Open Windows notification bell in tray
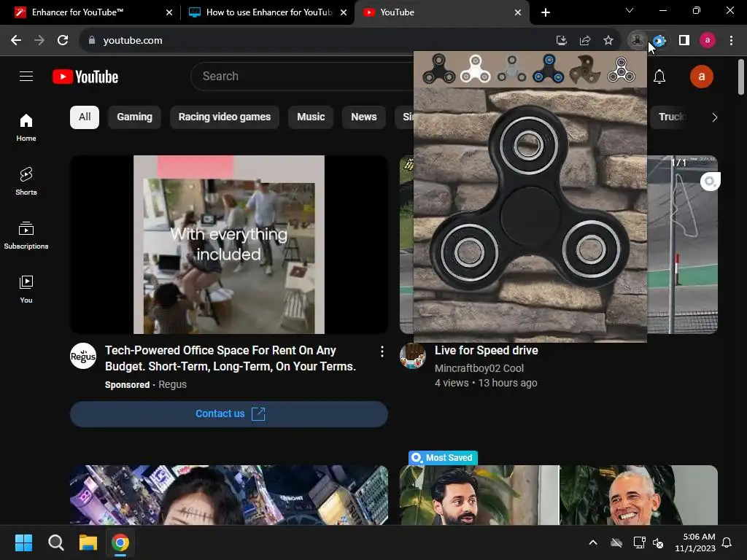The height and width of the screenshot is (560, 747). pos(727,542)
